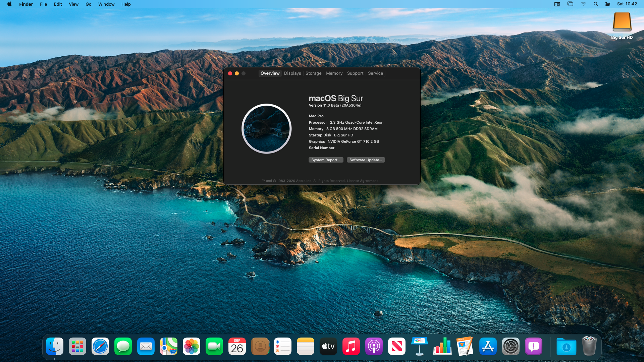Launch the Music app

click(x=351, y=346)
